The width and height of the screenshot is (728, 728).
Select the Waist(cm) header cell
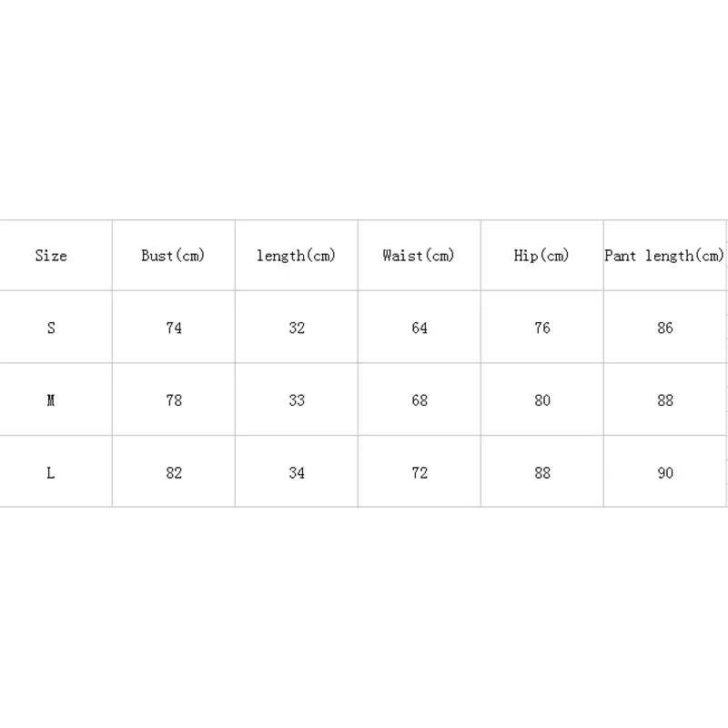pos(419,256)
